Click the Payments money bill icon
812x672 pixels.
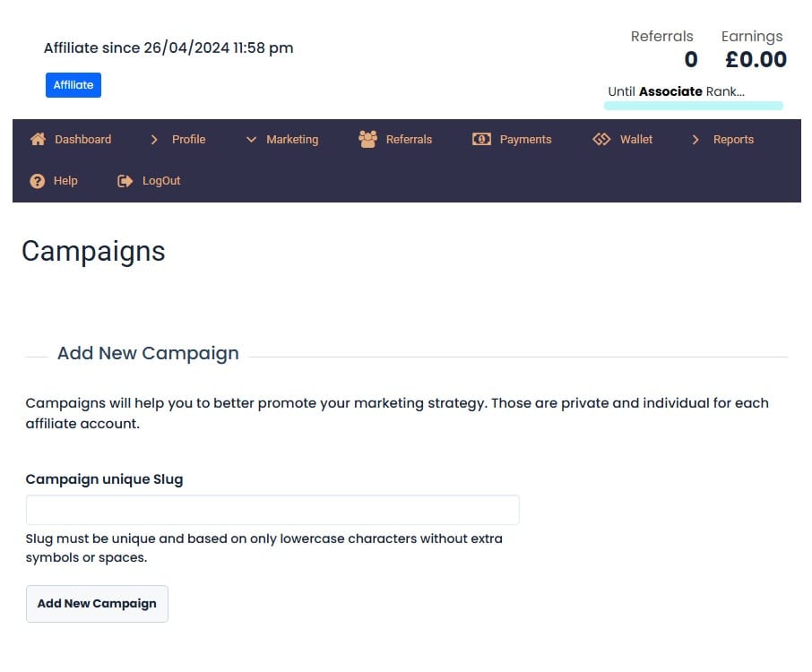(481, 139)
